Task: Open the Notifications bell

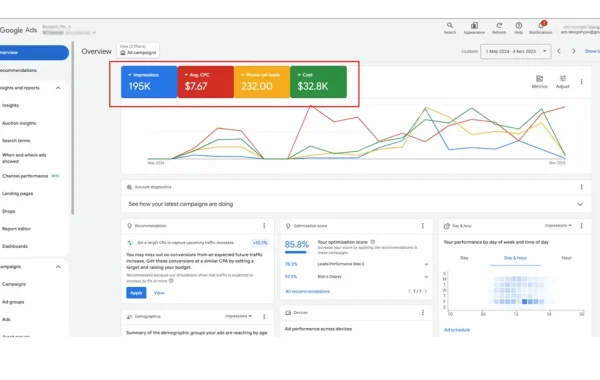Action: click(x=541, y=28)
